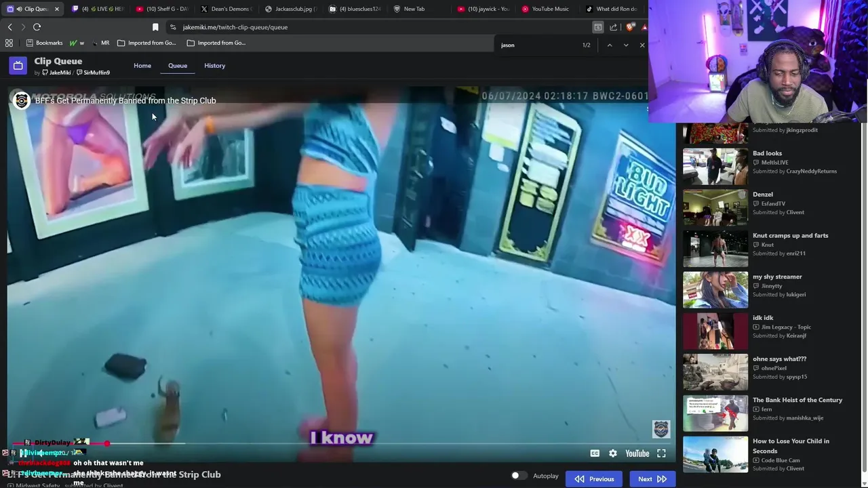Open the History navigation item
Image resolution: width=868 pixels, height=488 pixels.
pyautogui.click(x=214, y=66)
